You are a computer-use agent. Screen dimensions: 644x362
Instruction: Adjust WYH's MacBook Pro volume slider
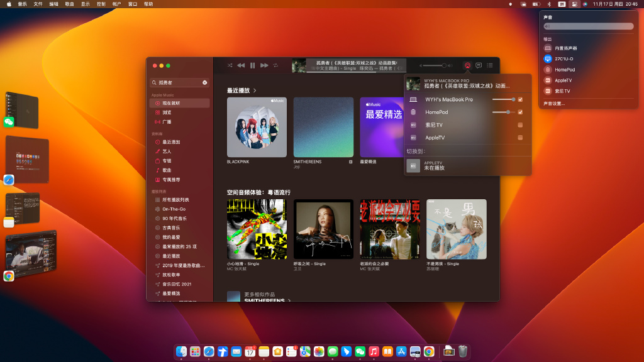504,99
